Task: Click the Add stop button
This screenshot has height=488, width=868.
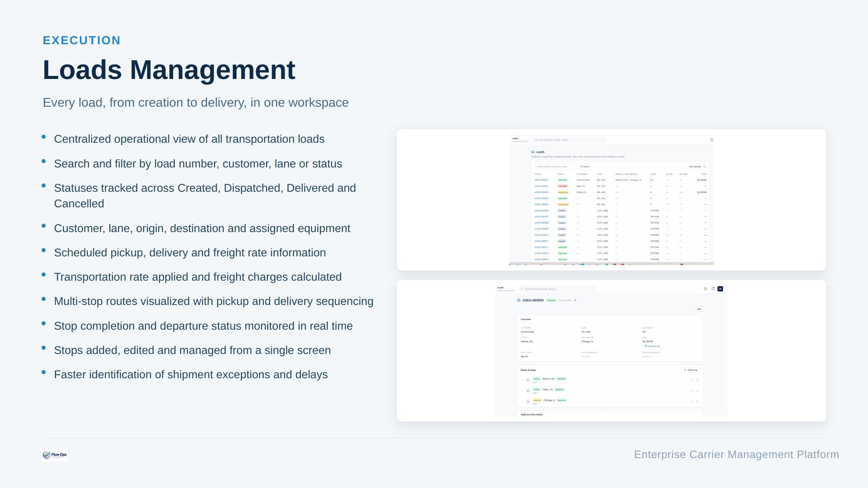Action: click(x=690, y=370)
